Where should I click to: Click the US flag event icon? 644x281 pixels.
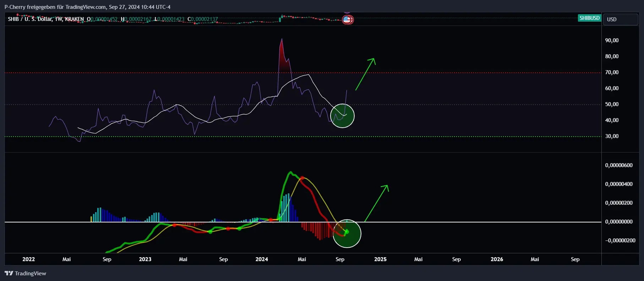tap(348, 20)
